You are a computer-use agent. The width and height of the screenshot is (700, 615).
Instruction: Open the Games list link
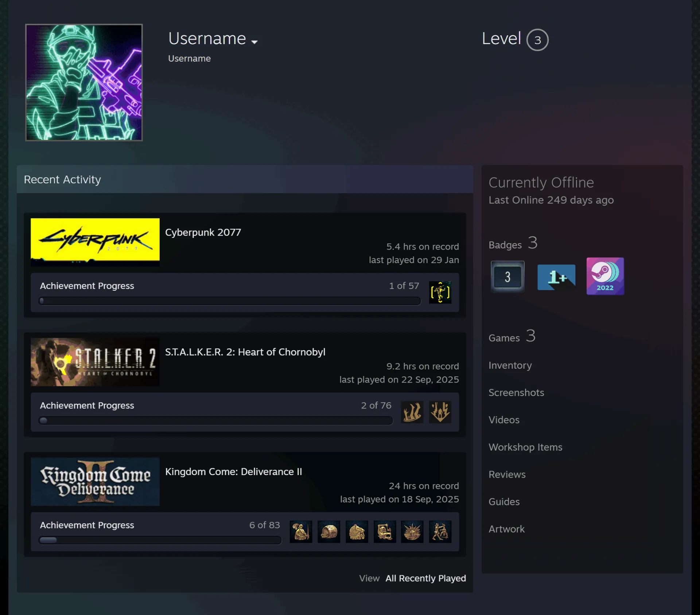(512, 336)
